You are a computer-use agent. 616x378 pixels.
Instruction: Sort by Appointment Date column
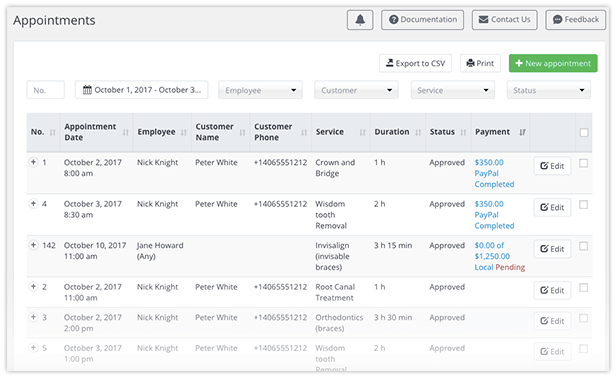(97, 132)
